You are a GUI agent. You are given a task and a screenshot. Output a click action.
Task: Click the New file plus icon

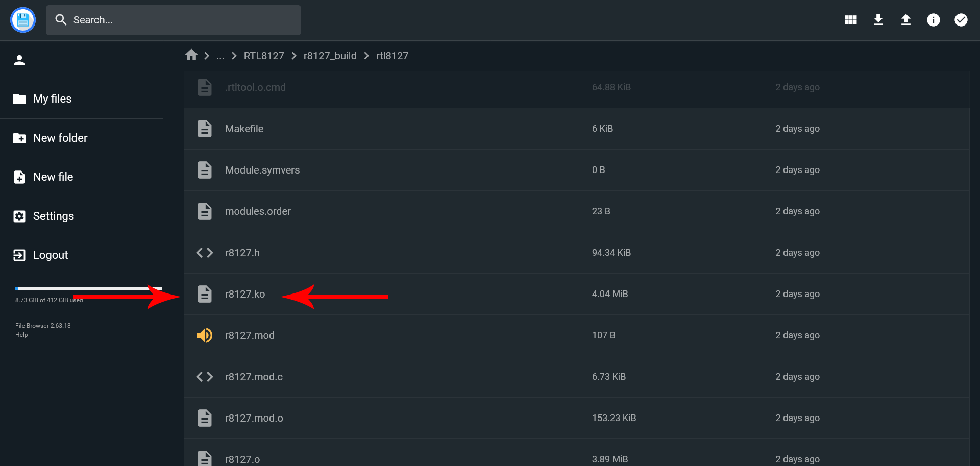(x=19, y=177)
